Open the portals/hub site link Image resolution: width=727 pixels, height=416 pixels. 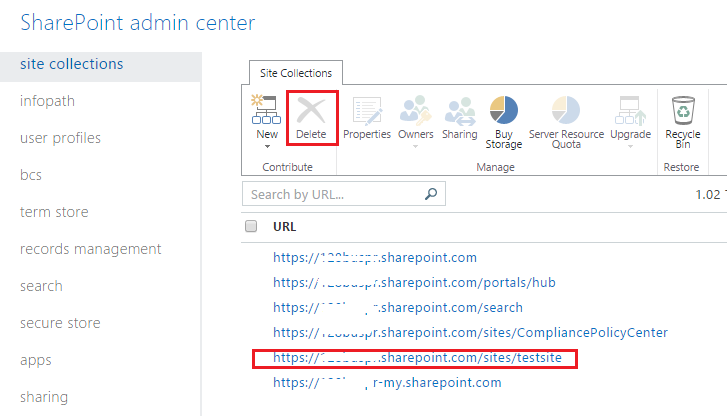click(414, 282)
